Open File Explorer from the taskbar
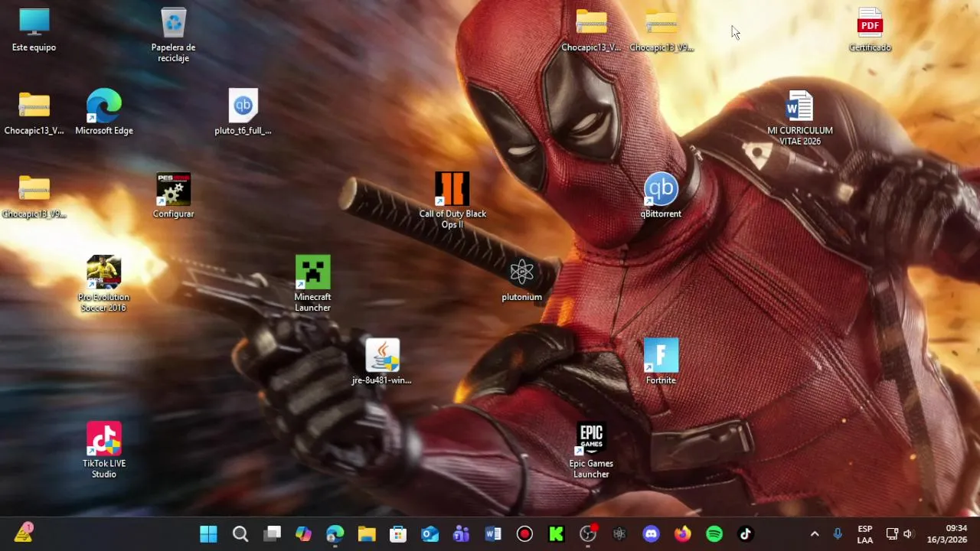980x551 pixels. [x=367, y=534]
